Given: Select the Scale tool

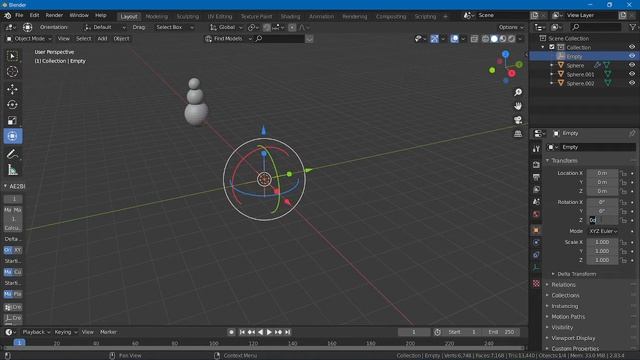Looking at the screenshot, I should pos(12,120).
